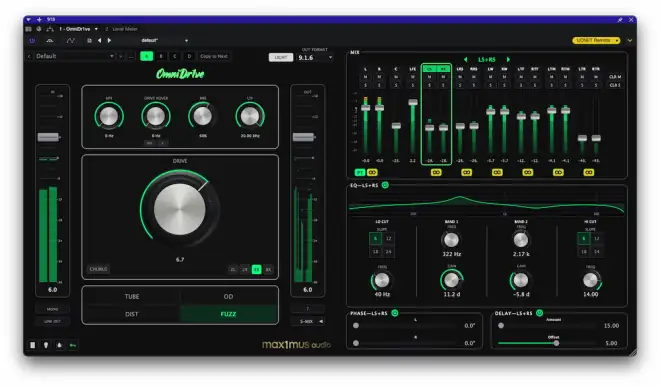Toggle the link icon under LW RW faders
Viewport: 660px width, 387px height.
[497, 172]
